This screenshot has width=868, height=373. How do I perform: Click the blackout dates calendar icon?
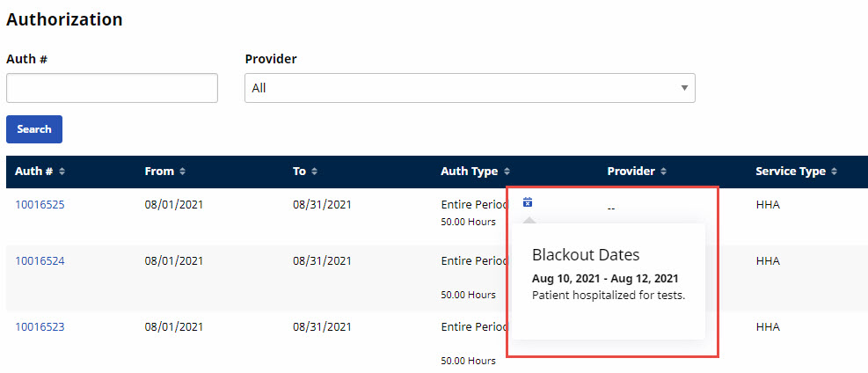(x=528, y=202)
